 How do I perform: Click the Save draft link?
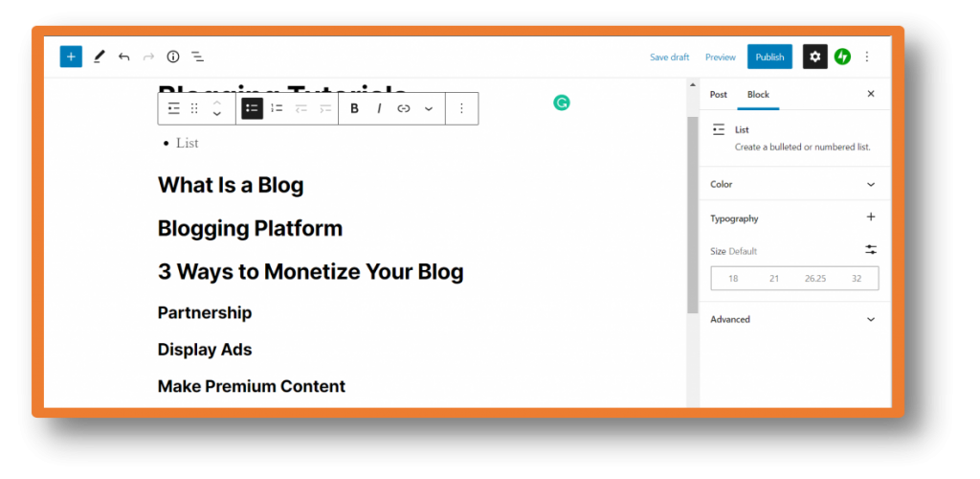(x=669, y=57)
